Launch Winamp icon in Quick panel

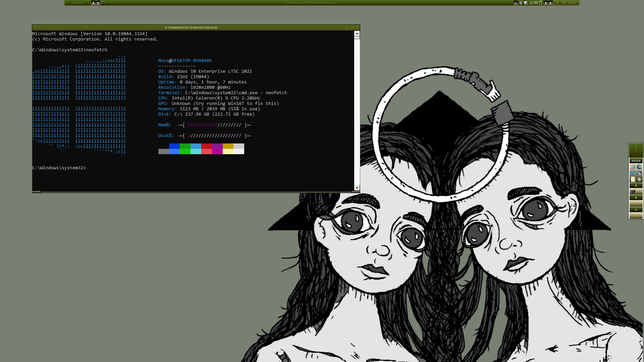point(639,179)
